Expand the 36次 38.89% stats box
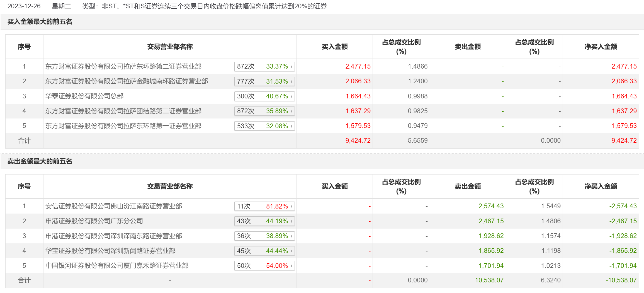Image resolution: width=644 pixels, height=293 pixels. (x=264, y=236)
